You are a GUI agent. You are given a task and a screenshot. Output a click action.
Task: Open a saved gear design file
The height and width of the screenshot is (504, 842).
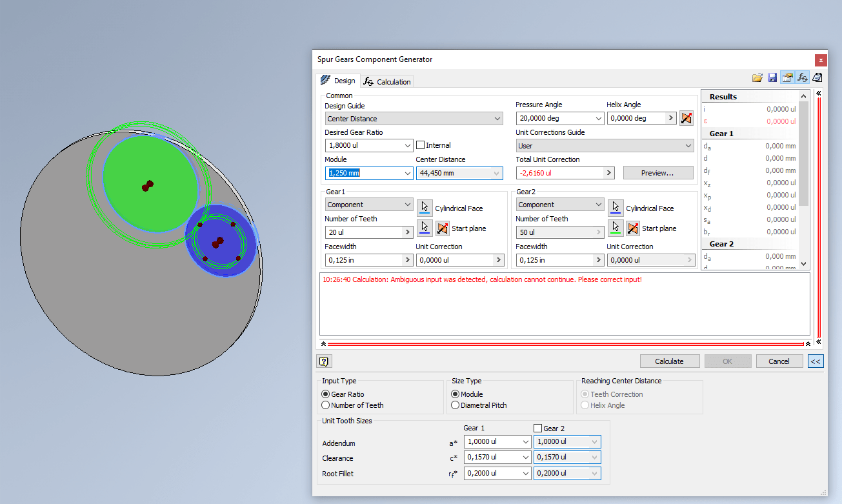(x=757, y=77)
